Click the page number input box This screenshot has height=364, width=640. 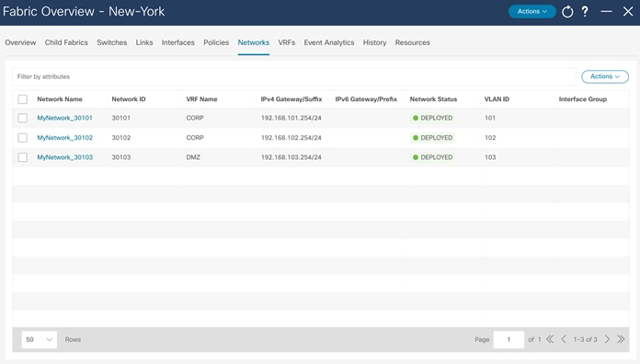pyautogui.click(x=509, y=339)
